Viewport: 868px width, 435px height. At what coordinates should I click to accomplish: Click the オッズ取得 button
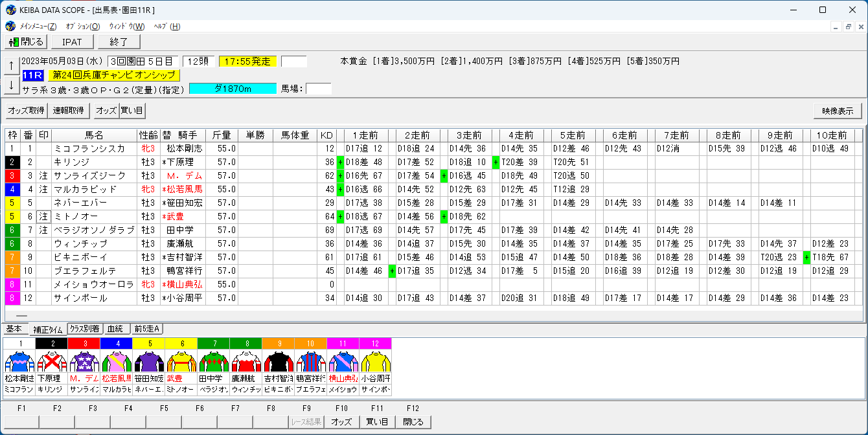(x=26, y=111)
